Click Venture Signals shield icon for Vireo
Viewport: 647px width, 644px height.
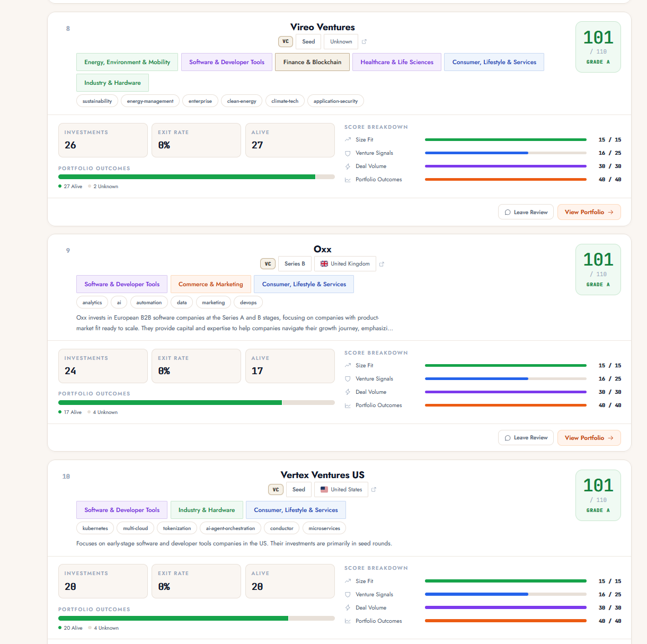coord(348,153)
